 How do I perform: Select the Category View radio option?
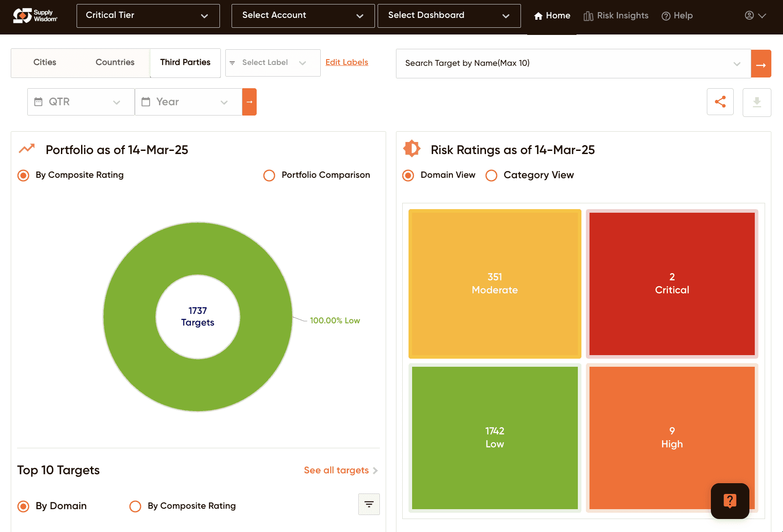[491, 175]
